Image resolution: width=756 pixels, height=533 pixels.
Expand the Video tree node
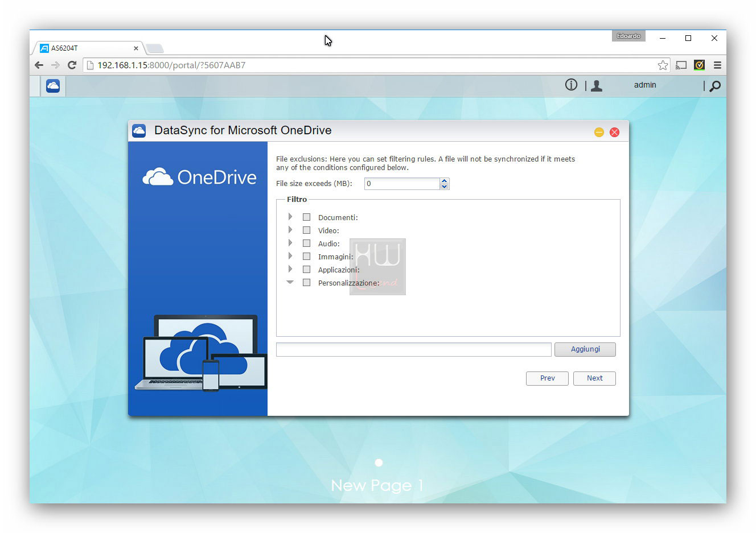point(290,230)
